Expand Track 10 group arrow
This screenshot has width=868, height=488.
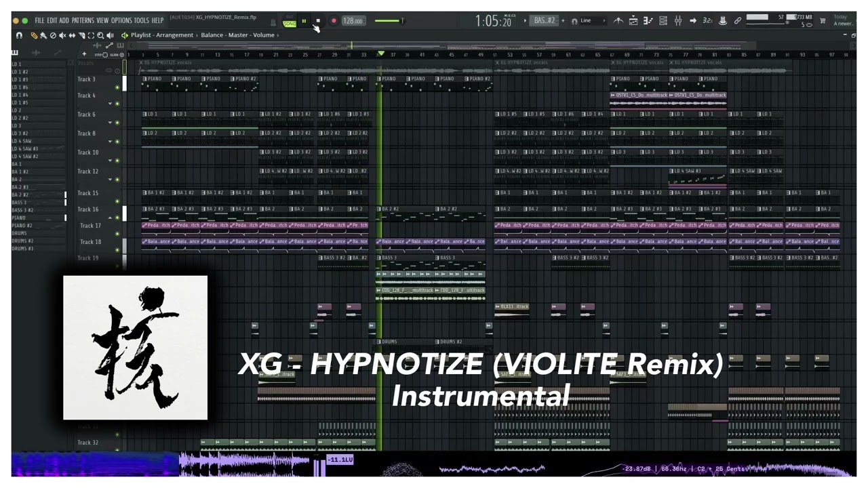click(x=110, y=161)
